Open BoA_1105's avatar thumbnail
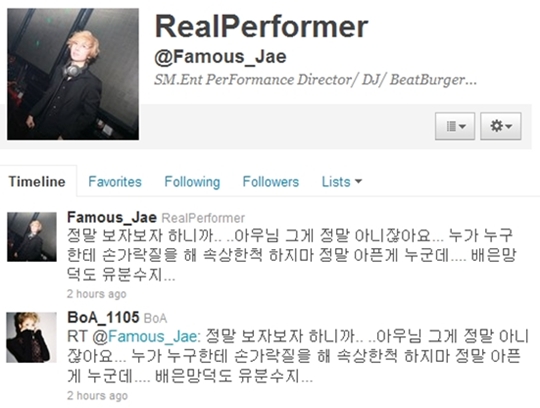540x408 pixels. point(31,337)
